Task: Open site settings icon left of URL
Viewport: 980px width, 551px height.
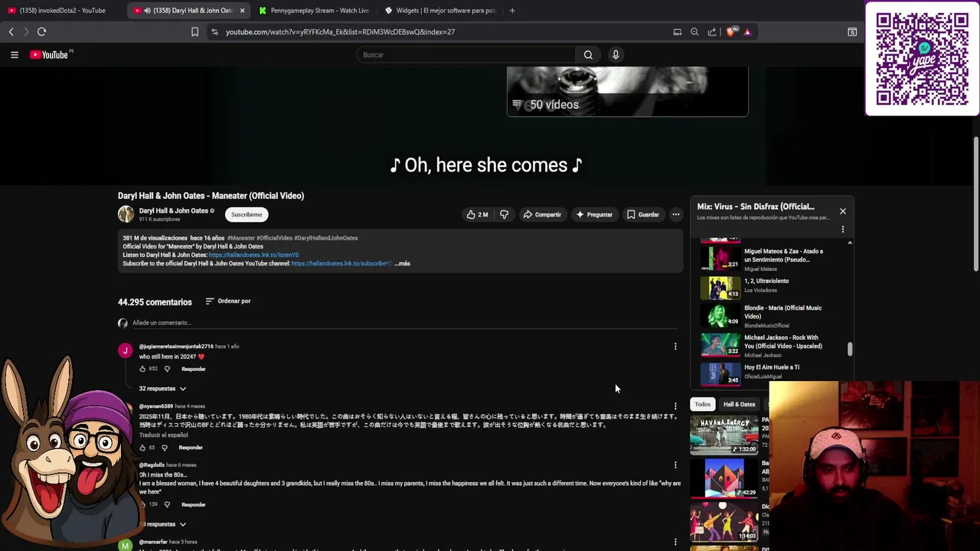Action: click(x=214, y=31)
